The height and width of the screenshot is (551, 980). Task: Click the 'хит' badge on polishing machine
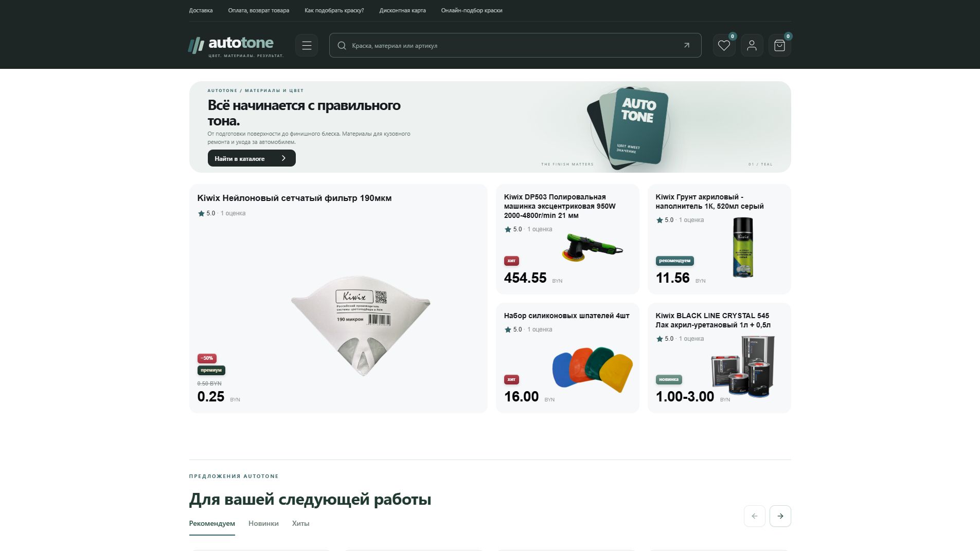(511, 261)
